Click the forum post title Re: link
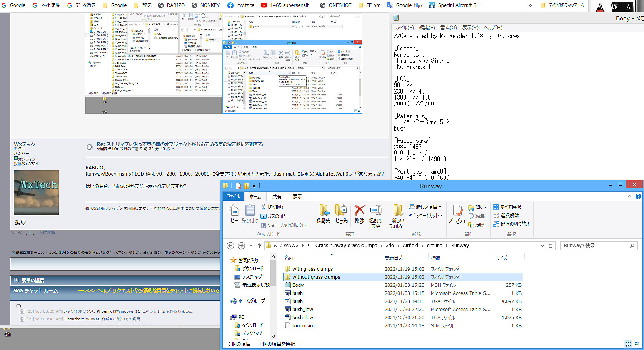The height and width of the screenshot is (350, 644). coord(180,144)
